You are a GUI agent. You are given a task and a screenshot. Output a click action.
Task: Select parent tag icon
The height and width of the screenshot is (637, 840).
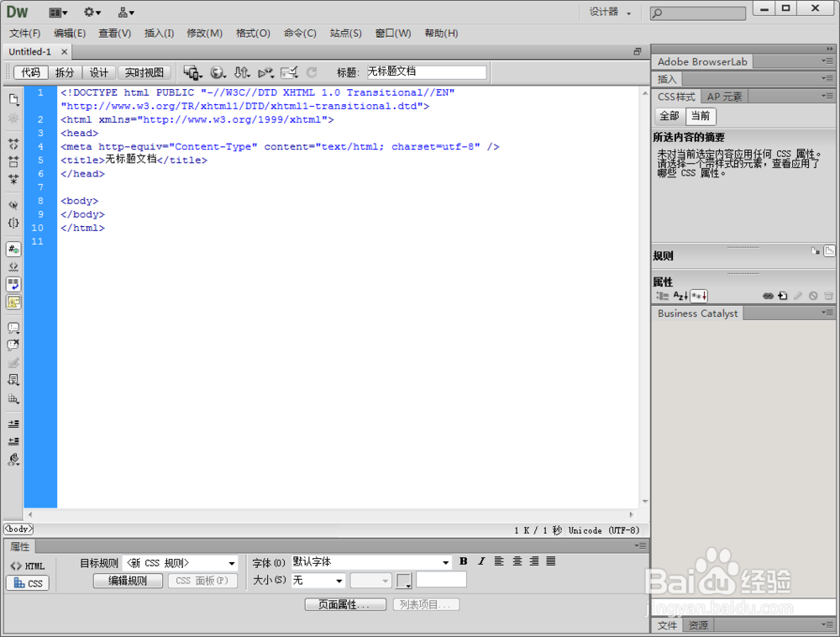13,205
